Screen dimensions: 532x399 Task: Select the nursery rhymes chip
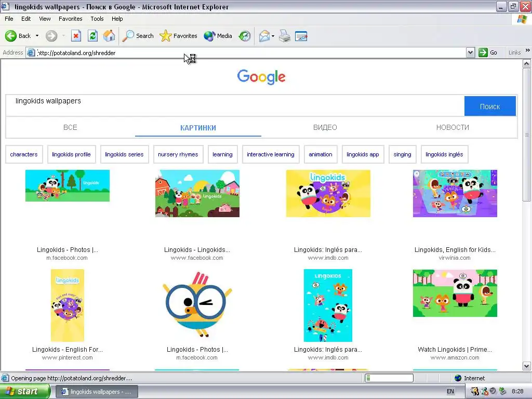pos(178,154)
